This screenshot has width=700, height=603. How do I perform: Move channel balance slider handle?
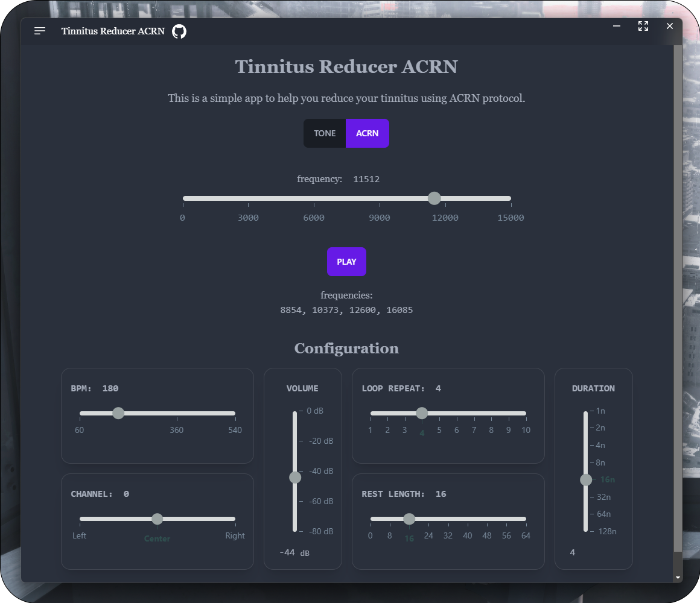coord(157,519)
